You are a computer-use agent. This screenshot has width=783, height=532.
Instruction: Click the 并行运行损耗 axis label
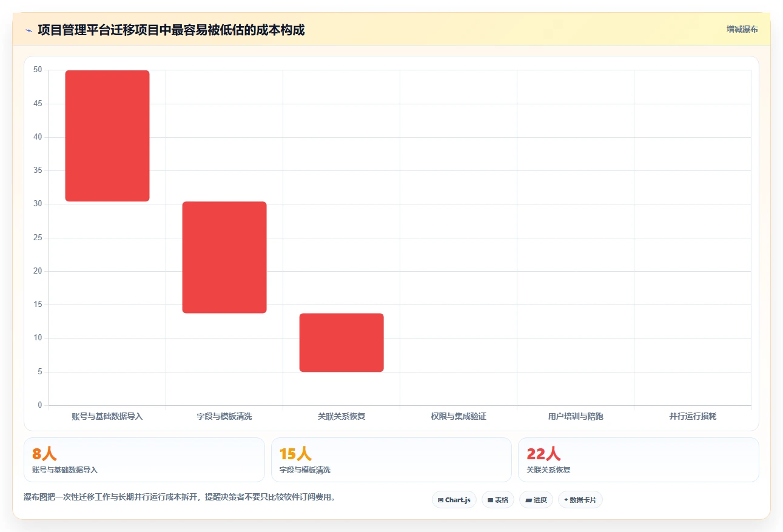[x=693, y=417]
